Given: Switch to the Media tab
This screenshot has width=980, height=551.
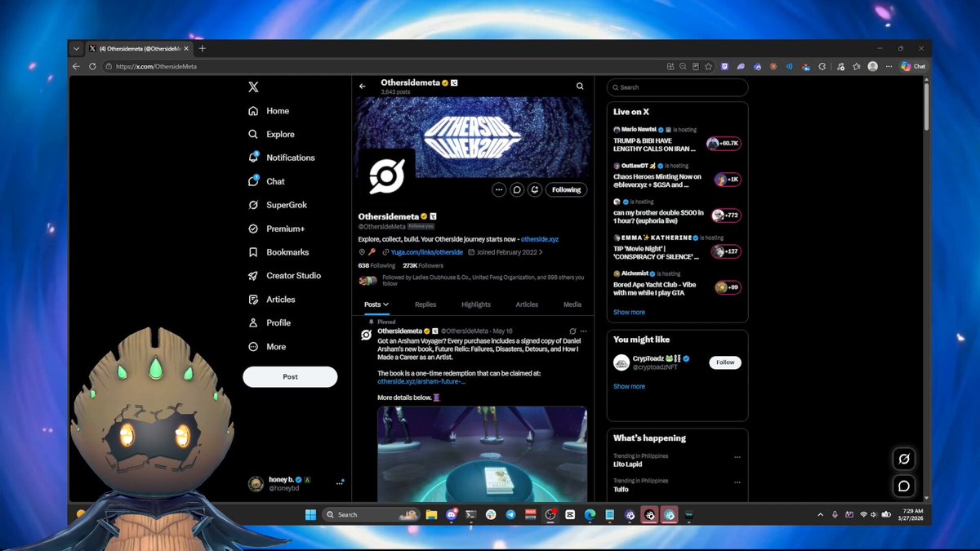Looking at the screenshot, I should (x=572, y=304).
